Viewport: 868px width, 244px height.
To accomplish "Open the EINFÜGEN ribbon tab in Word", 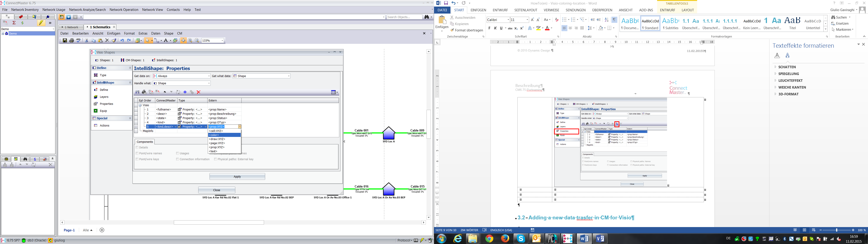I will point(478,10).
